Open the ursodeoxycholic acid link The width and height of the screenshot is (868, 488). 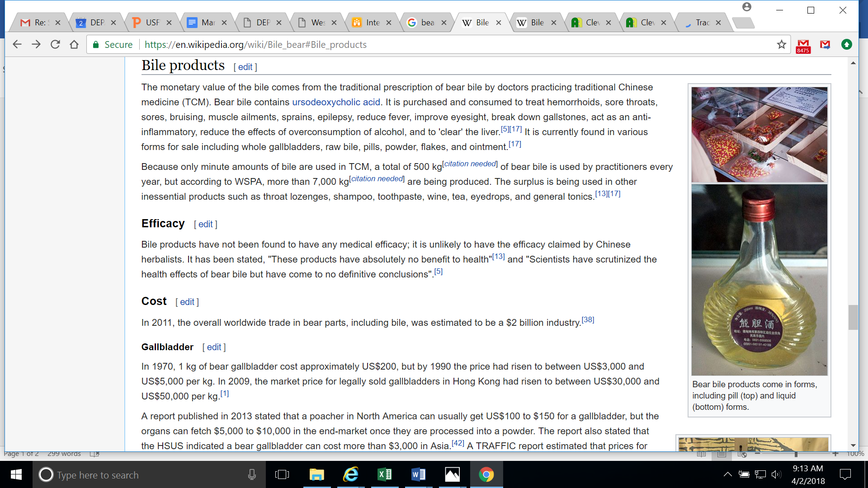coord(336,102)
